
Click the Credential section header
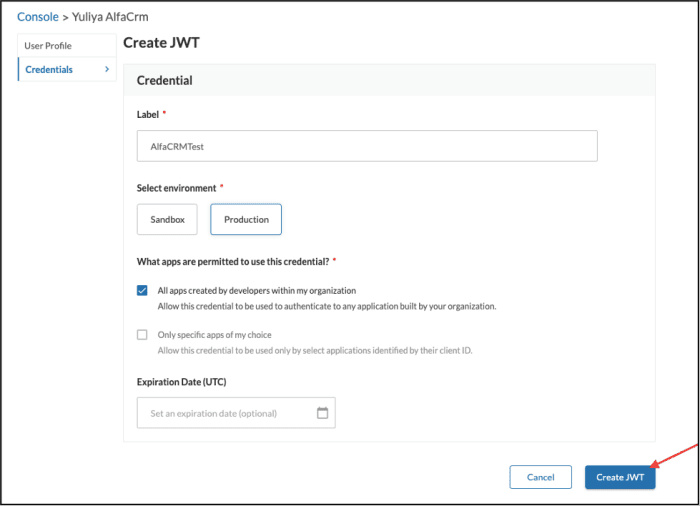(x=165, y=80)
